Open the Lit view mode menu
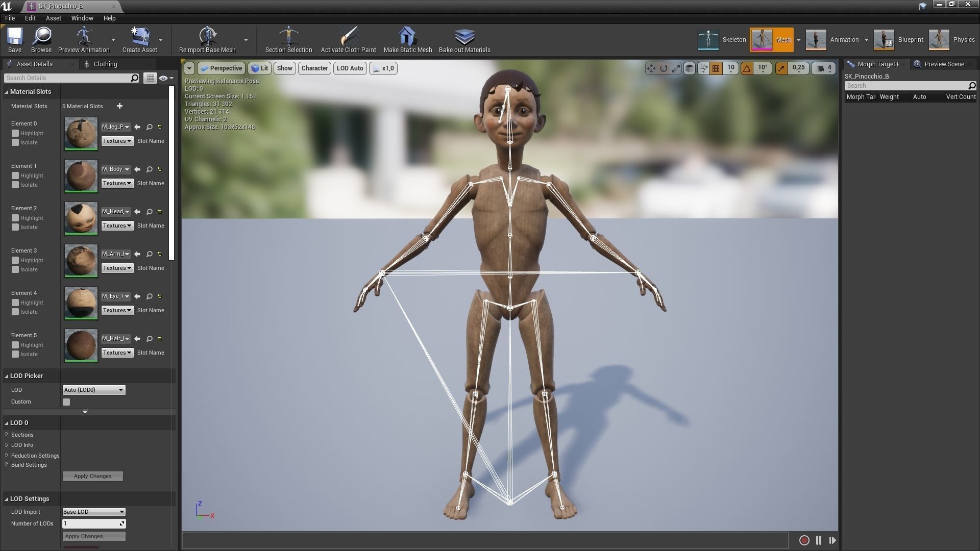 pos(260,68)
